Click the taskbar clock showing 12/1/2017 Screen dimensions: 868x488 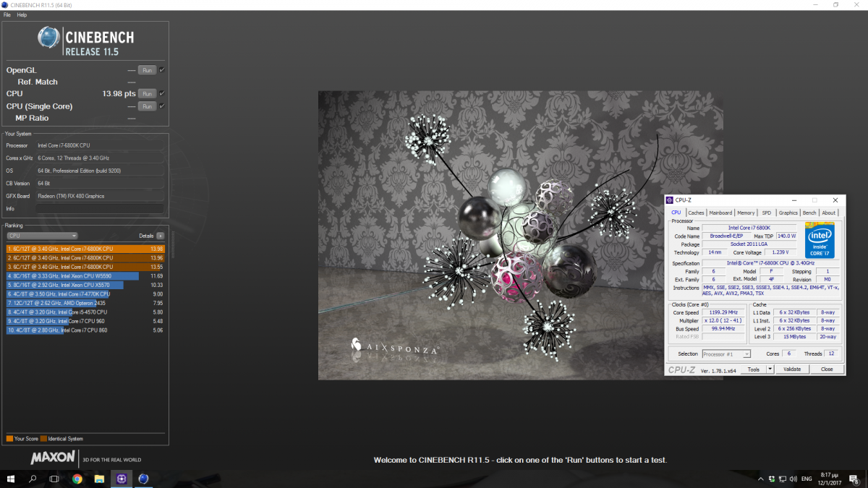click(x=830, y=479)
